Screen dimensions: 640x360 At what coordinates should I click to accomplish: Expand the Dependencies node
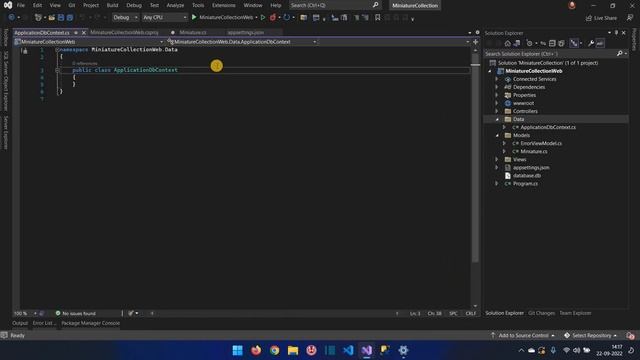497,87
